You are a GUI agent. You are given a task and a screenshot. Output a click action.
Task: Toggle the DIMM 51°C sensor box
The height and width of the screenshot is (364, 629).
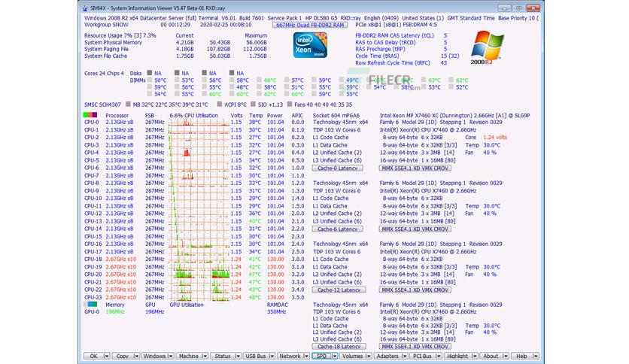pos(287,87)
